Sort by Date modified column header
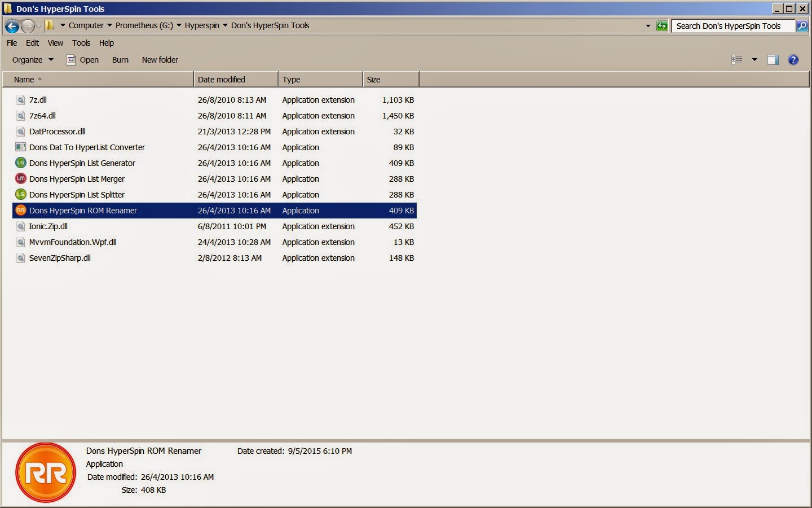812x508 pixels. pyautogui.click(x=236, y=80)
